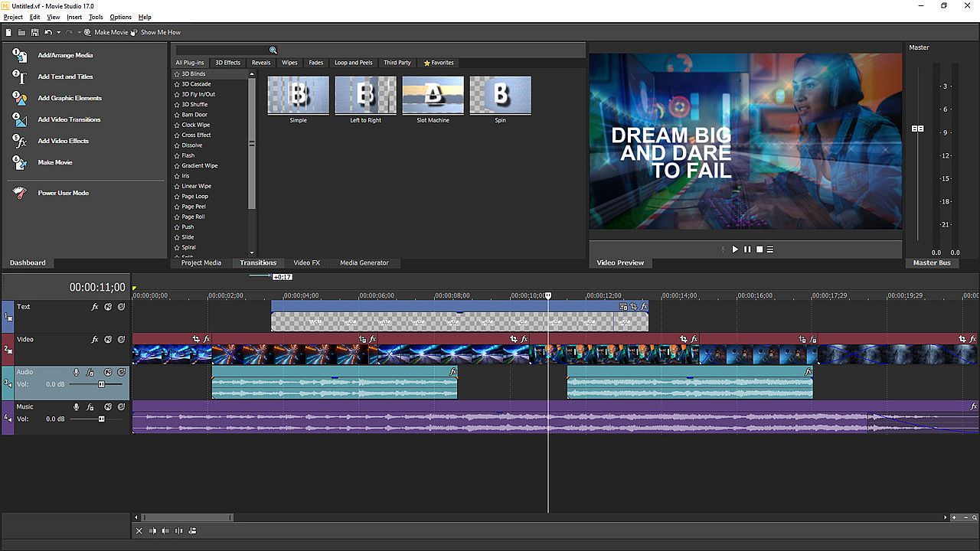This screenshot has height=551, width=980.
Task: Click the search magnifier icon in the Transitions panel
Action: 273,51
